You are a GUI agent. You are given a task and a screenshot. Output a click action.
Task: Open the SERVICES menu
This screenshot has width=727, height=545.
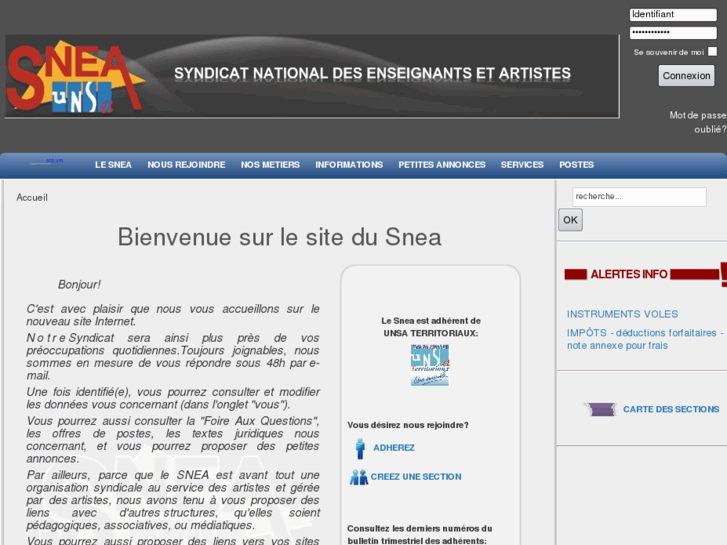tap(522, 165)
